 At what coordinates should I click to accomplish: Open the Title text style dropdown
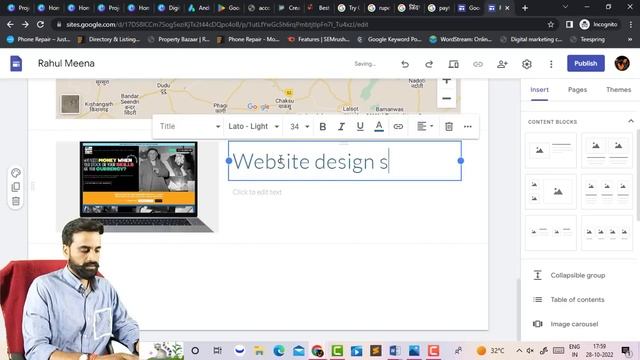(x=189, y=127)
